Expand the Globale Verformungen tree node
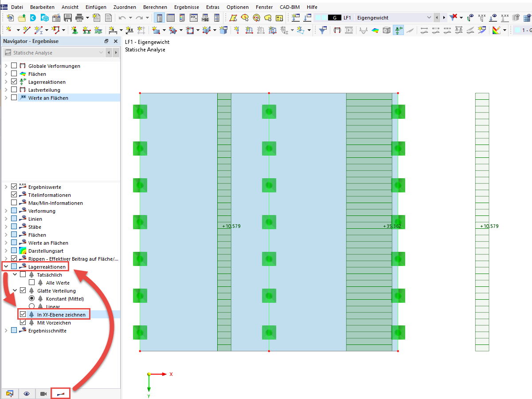This screenshot has height=399, width=532. 6,66
